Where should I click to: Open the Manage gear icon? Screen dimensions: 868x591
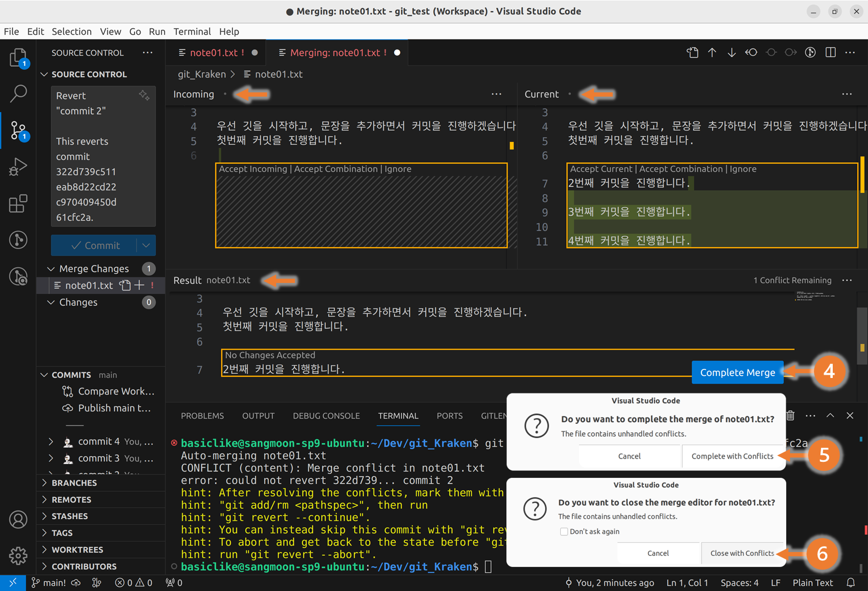click(18, 556)
